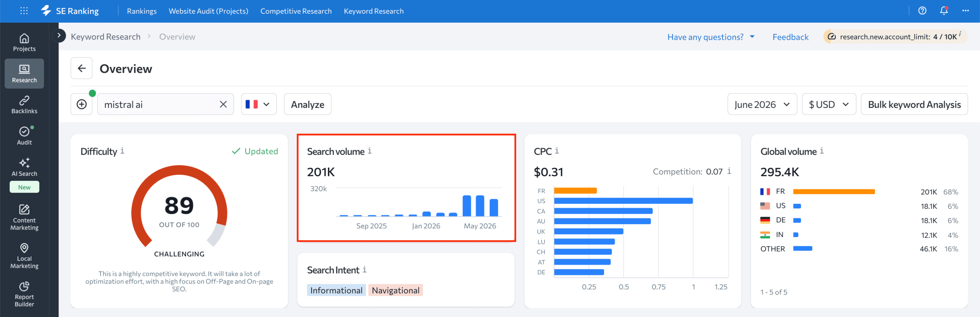
Task: Click the difficulty gauge showing 89
Action: pos(179,206)
